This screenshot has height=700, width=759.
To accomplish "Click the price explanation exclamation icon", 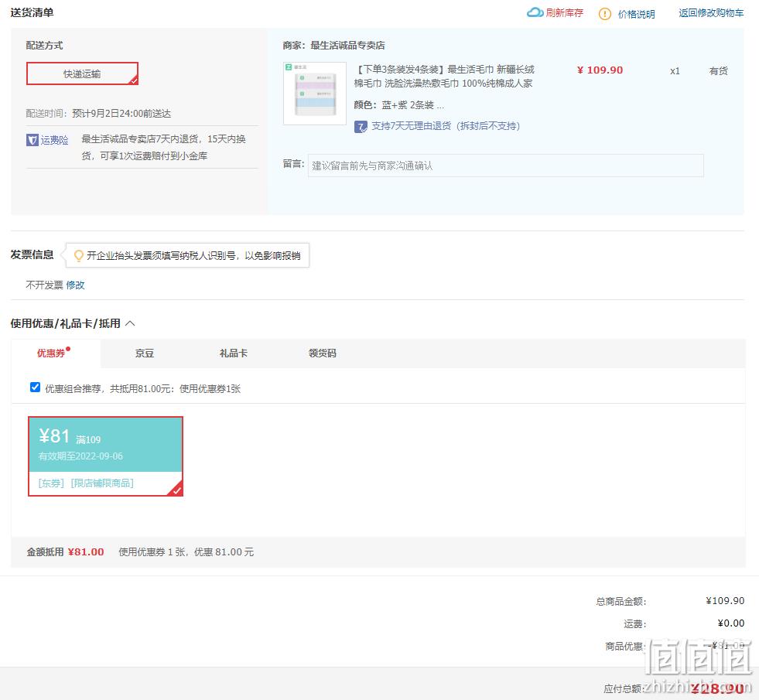I will 604,14.
